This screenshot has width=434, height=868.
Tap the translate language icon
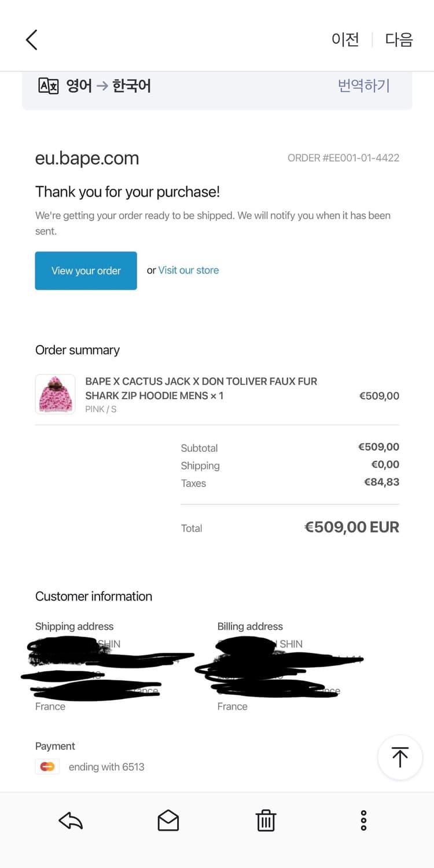49,86
